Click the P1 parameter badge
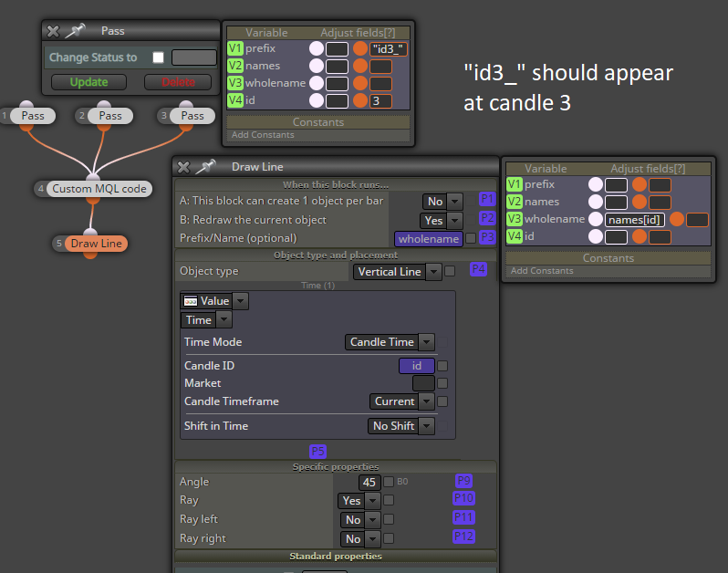 487,199
